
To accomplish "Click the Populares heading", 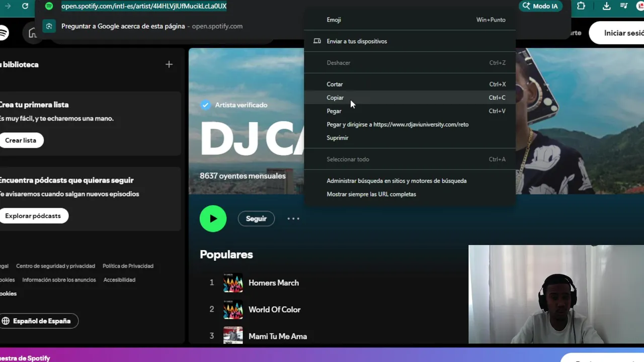I will (226, 254).
